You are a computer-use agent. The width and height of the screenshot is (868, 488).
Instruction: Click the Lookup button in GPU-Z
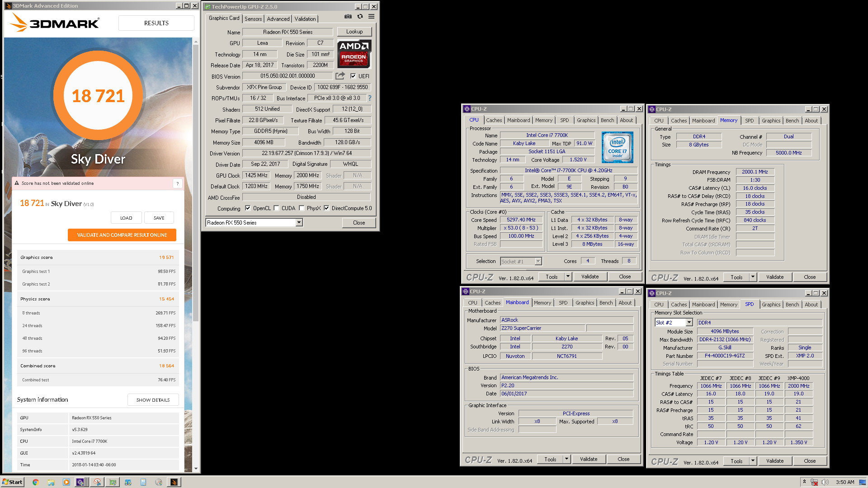(x=354, y=32)
